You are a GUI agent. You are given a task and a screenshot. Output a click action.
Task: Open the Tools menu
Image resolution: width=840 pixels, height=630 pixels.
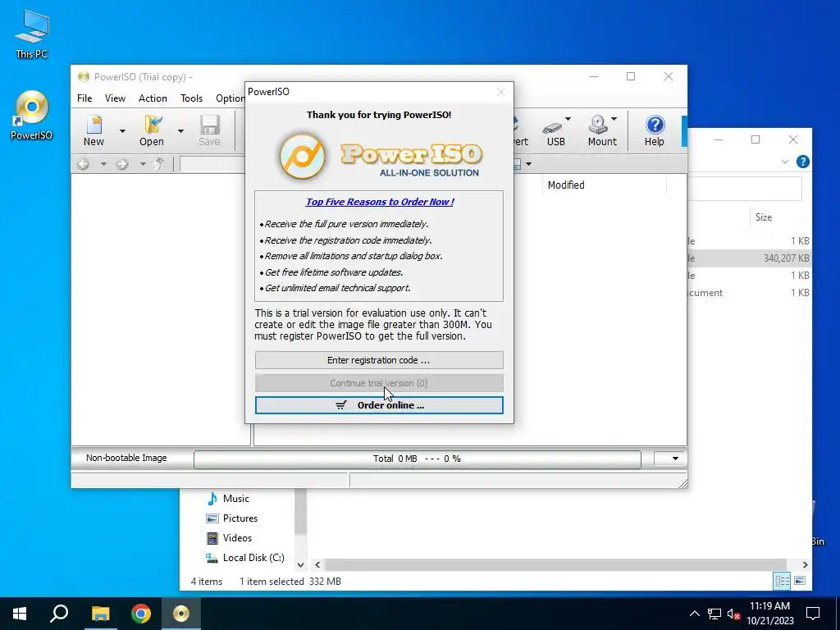coord(191,98)
